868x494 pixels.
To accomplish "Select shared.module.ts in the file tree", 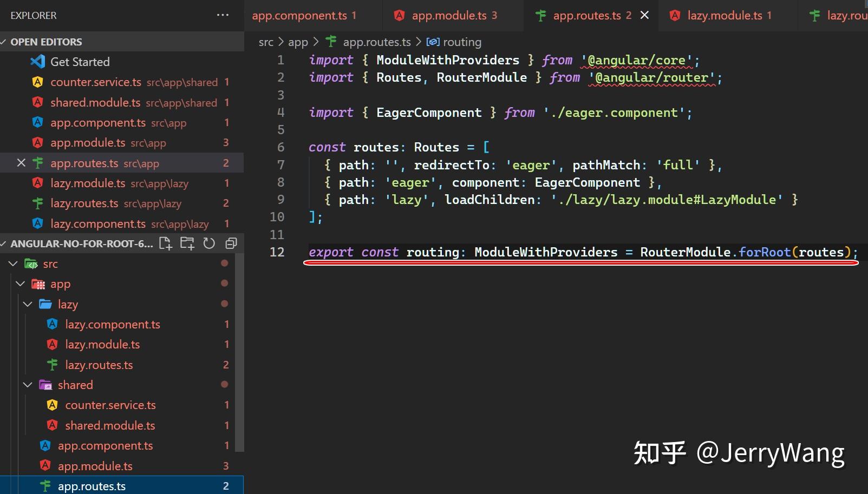I will click(110, 425).
